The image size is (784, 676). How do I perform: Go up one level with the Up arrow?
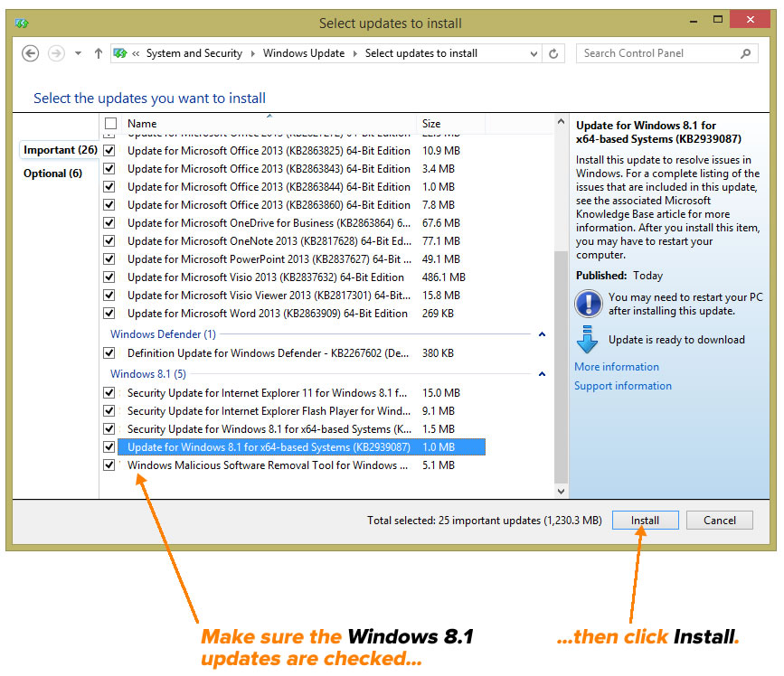[99, 53]
